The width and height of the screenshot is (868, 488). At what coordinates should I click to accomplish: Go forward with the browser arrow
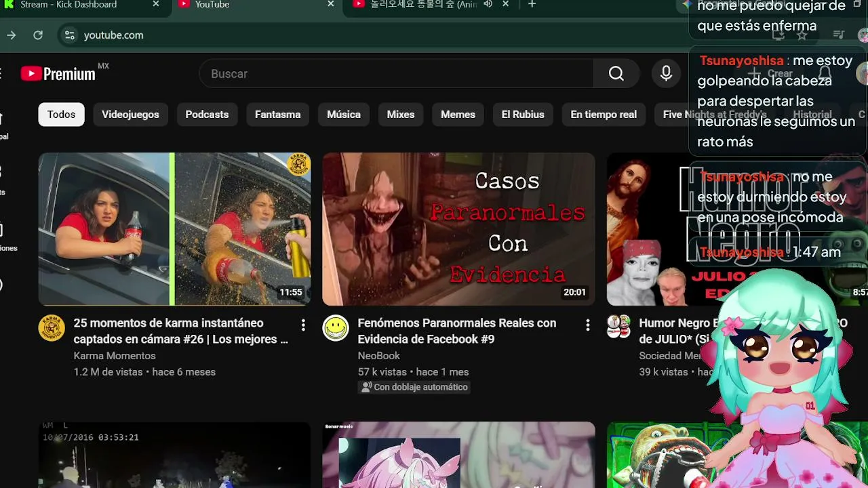[x=12, y=35]
